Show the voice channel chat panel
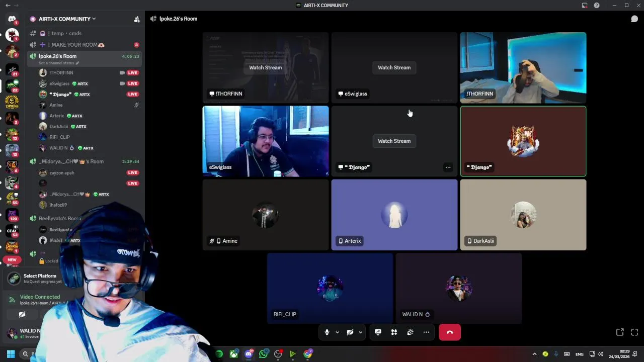The image size is (644, 362). point(634,19)
